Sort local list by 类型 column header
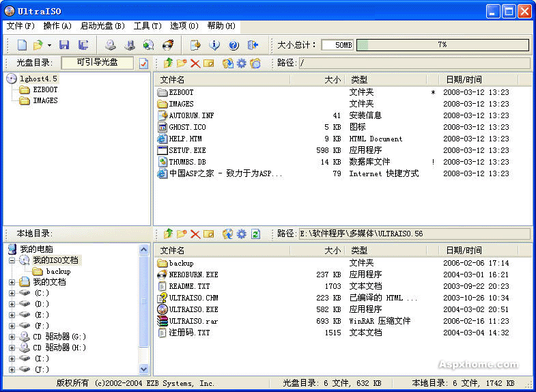The height and width of the screenshot is (392, 536). (386, 251)
